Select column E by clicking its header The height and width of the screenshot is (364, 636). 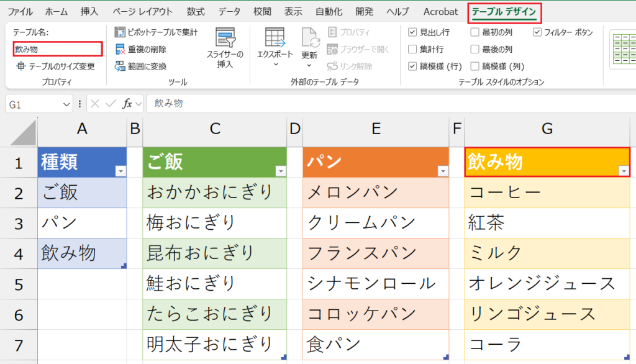click(x=376, y=130)
